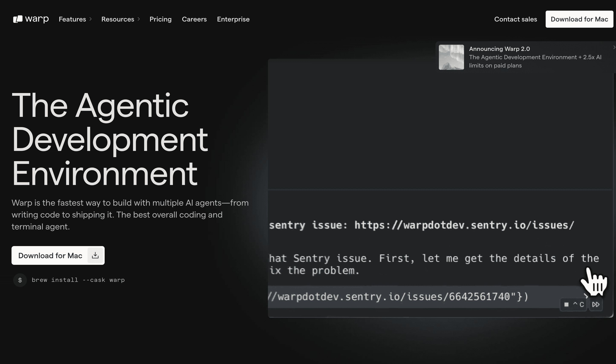Click the stop ^C control in the terminal demo
616x364 pixels.
[573, 304]
